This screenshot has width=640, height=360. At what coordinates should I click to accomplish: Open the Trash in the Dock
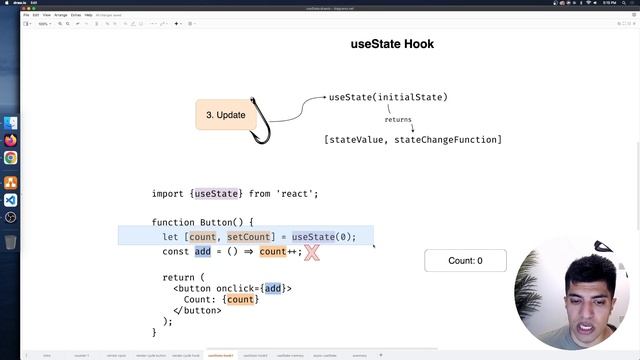tap(11, 242)
